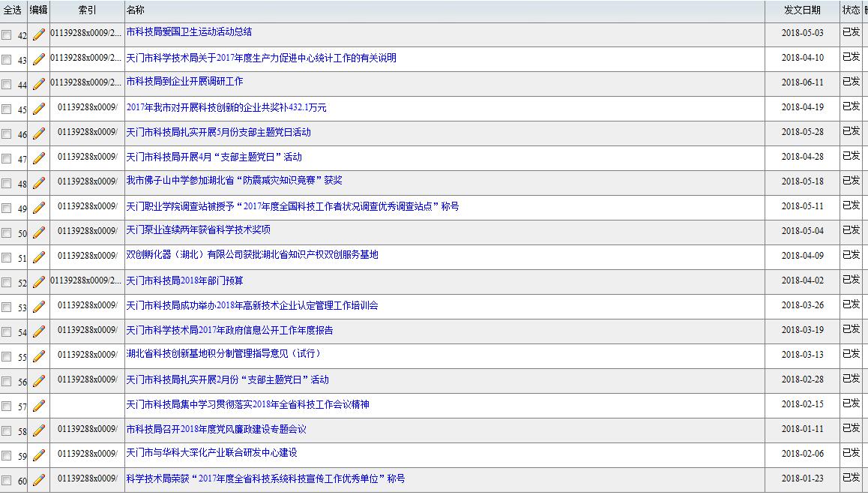Open 天门泵业连续两年获省科学技术奖项 article
This screenshot has width=868, height=495.
(198, 229)
